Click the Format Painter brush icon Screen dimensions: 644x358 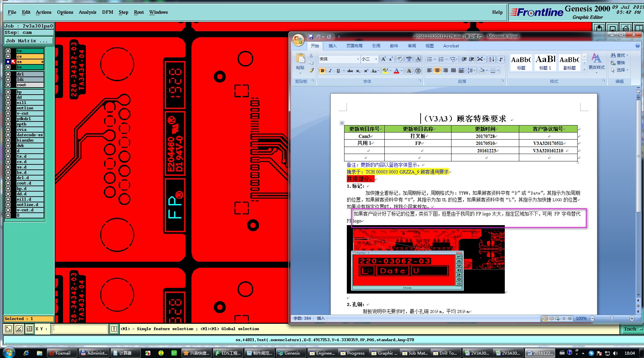pyautogui.click(x=311, y=70)
